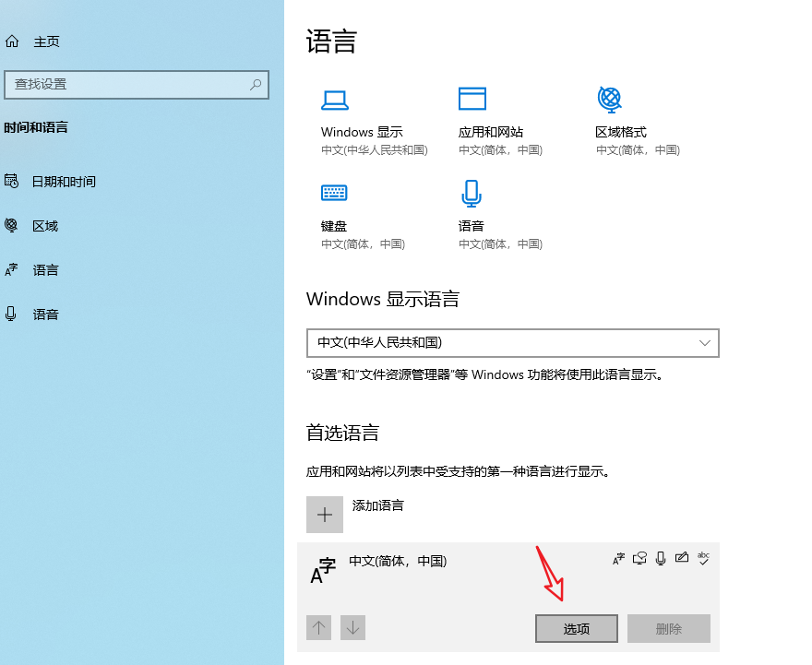Click the A字 icon beside sidebar 语言
The width and height of the screenshot is (812, 665).
point(11,269)
